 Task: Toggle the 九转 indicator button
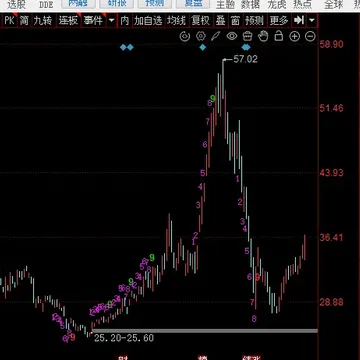[x=43, y=21]
